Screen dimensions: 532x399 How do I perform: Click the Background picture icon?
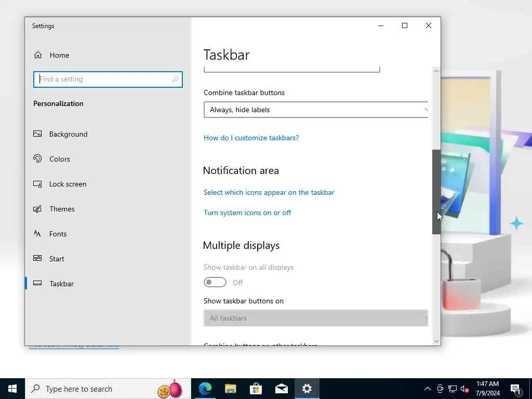click(x=37, y=134)
